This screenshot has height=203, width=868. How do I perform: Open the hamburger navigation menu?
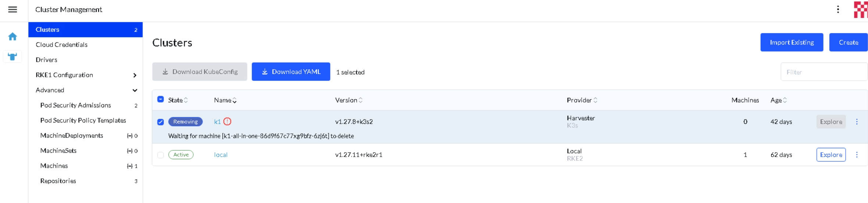(x=13, y=10)
